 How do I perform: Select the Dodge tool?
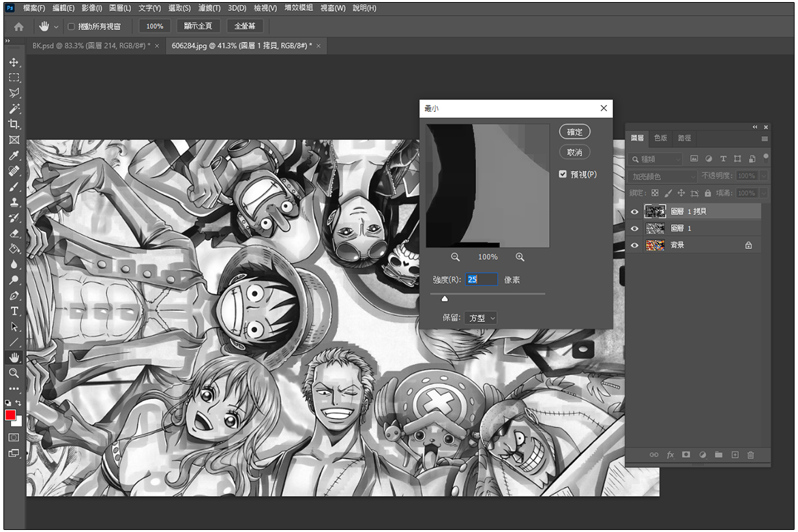(14, 280)
